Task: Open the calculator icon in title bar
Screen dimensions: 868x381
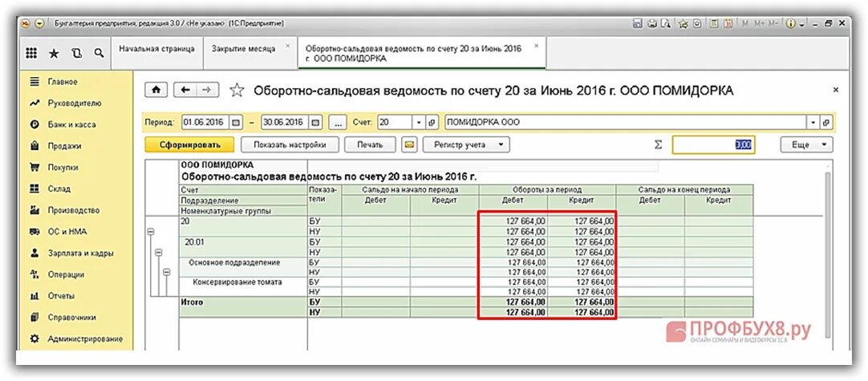Action: click(x=716, y=23)
